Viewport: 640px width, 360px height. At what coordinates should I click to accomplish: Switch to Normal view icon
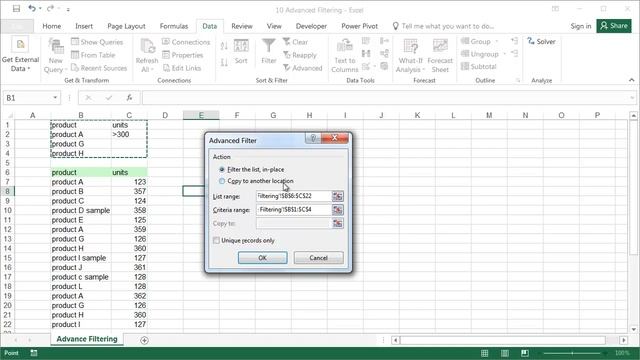(x=484, y=353)
